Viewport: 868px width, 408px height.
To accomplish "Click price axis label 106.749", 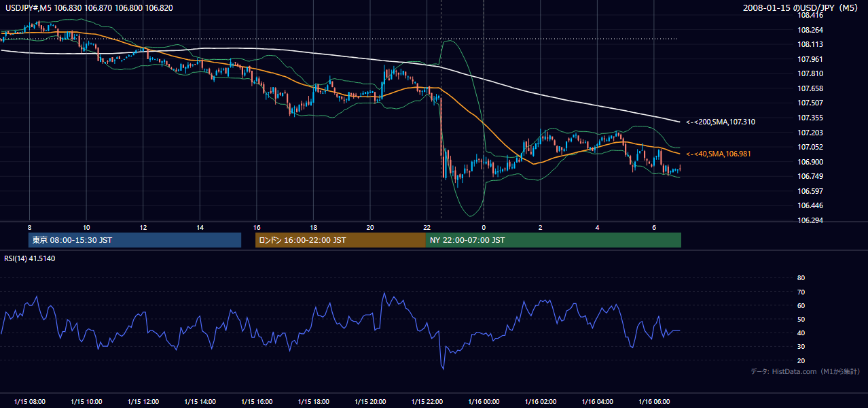I will pyautogui.click(x=810, y=176).
